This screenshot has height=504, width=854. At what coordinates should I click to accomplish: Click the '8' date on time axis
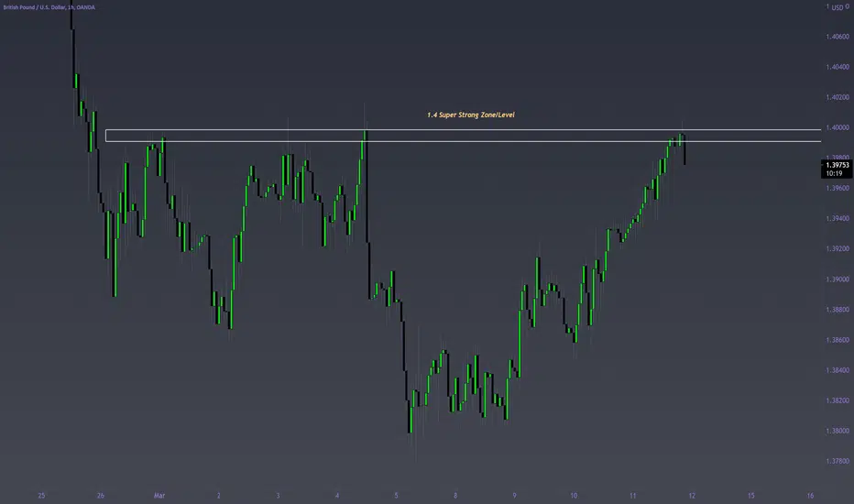(x=455, y=495)
